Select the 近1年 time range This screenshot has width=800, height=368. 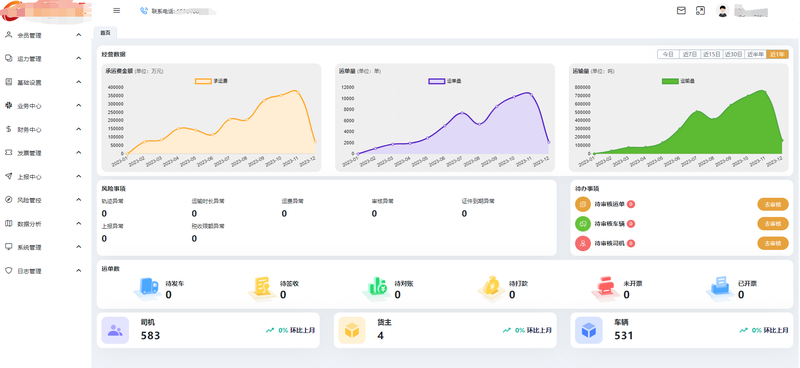click(x=777, y=54)
